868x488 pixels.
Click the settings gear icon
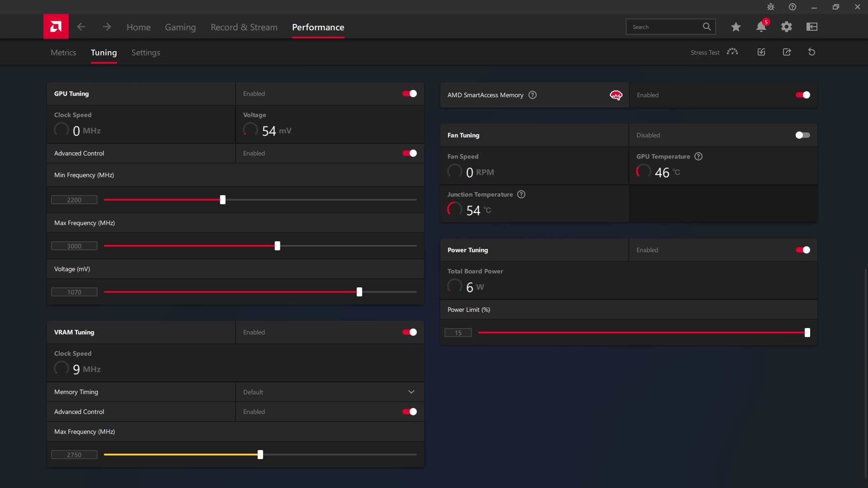click(x=786, y=27)
